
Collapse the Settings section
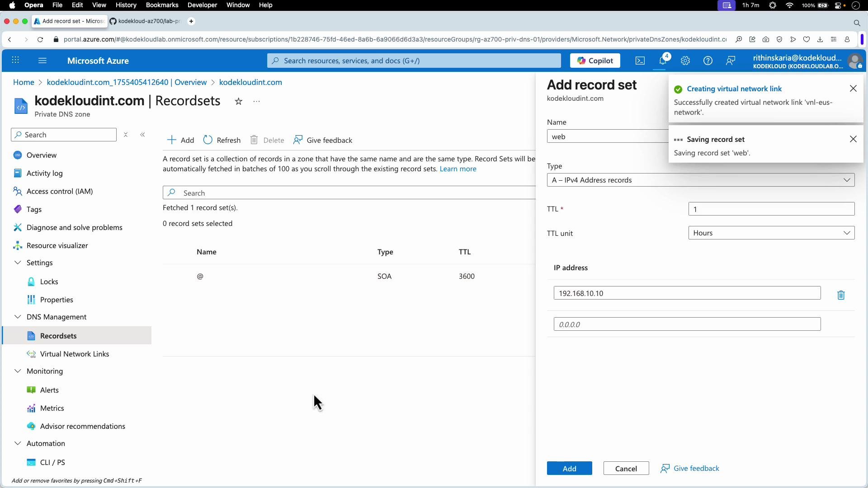point(18,263)
